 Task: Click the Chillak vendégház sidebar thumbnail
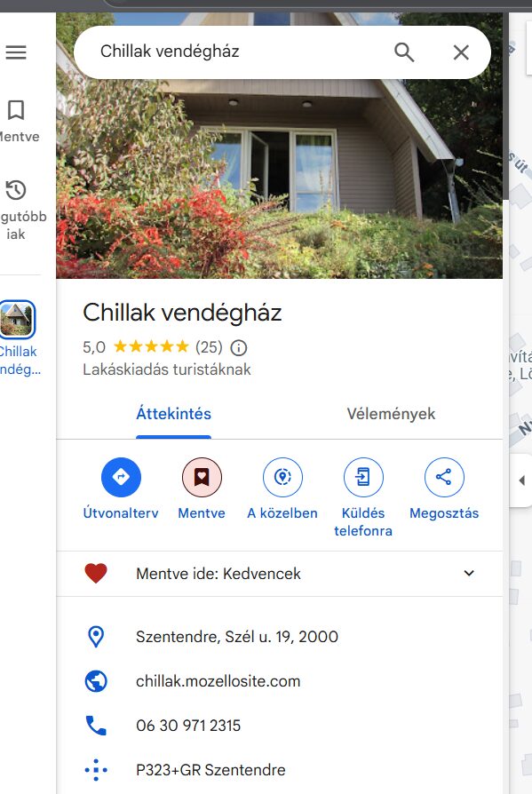(17, 320)
